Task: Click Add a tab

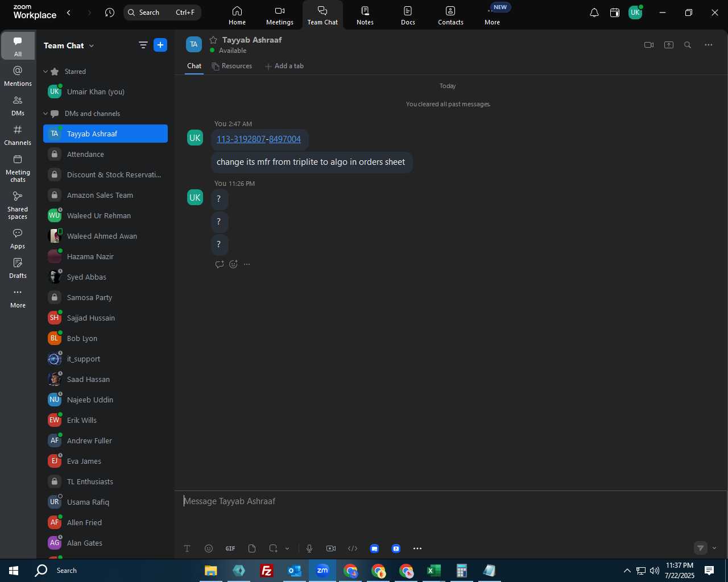Action: pos(284,66)
